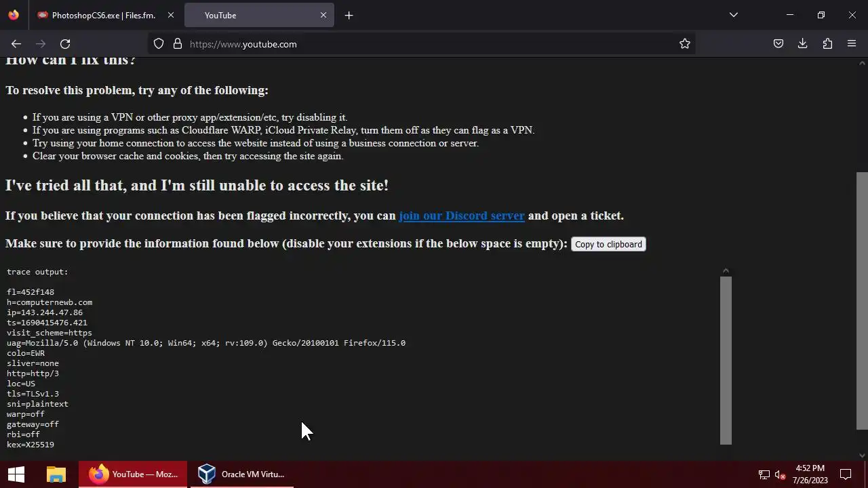Select the visit_scheme=https line

pos(50,333)
